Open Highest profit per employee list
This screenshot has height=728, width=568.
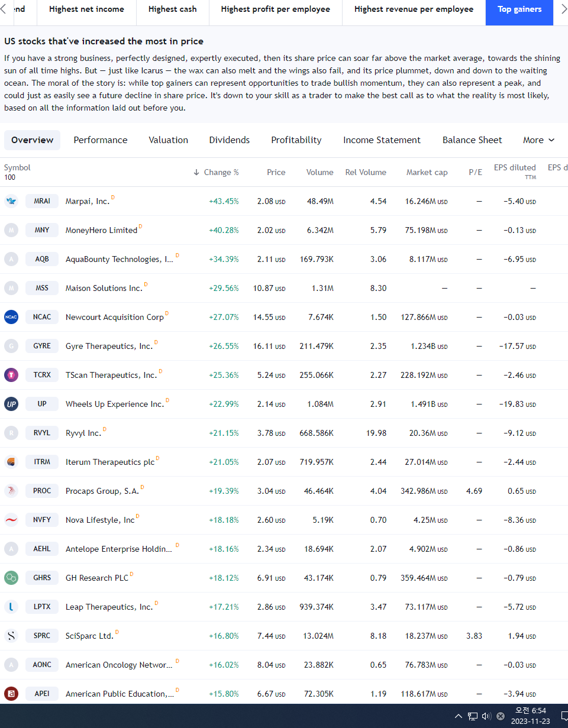[x=276, y=9]
